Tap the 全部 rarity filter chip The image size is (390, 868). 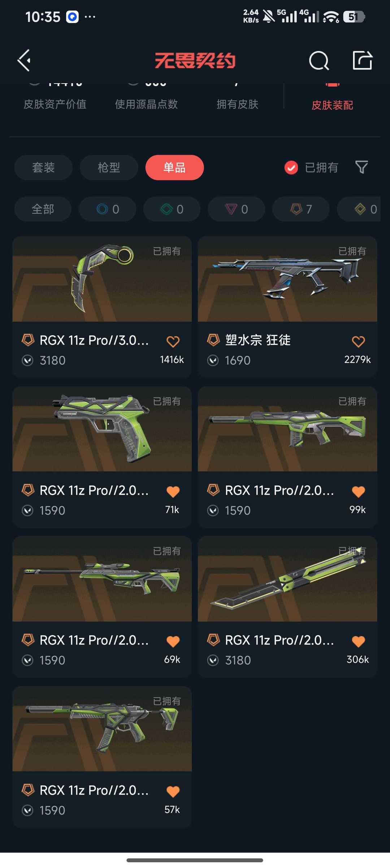pyautogui.click(x=43, y=209)
